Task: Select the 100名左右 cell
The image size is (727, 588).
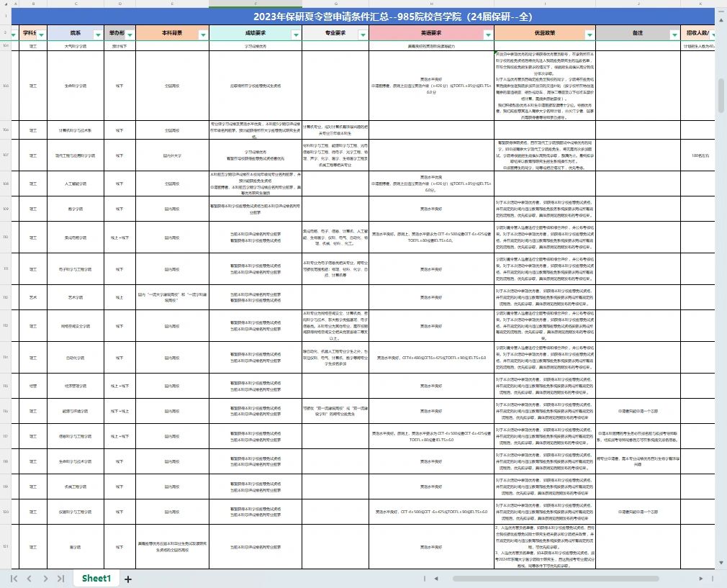Action: pyautogui.click(x=697, y=155)
